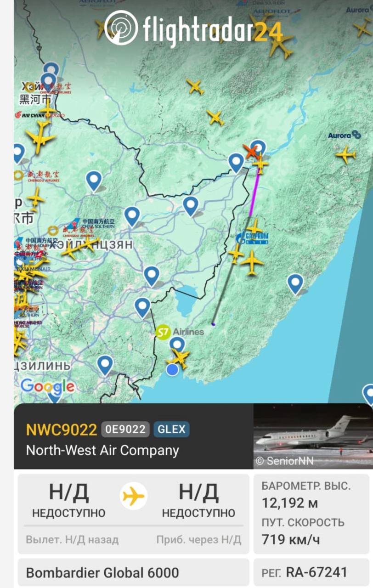Tap the Bombardier Global 6000 aircraft row

point(133,573)
